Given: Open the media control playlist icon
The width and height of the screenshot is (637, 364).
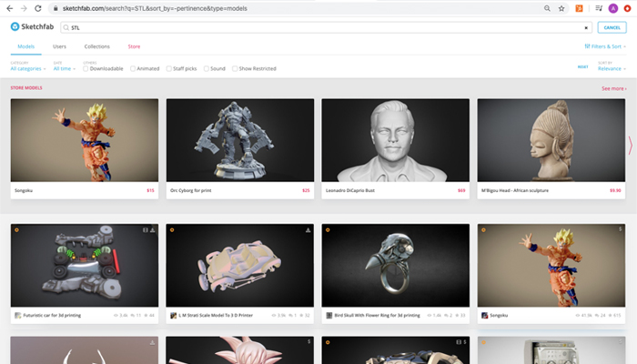Looking at the screenshot, I should point(599,8).
